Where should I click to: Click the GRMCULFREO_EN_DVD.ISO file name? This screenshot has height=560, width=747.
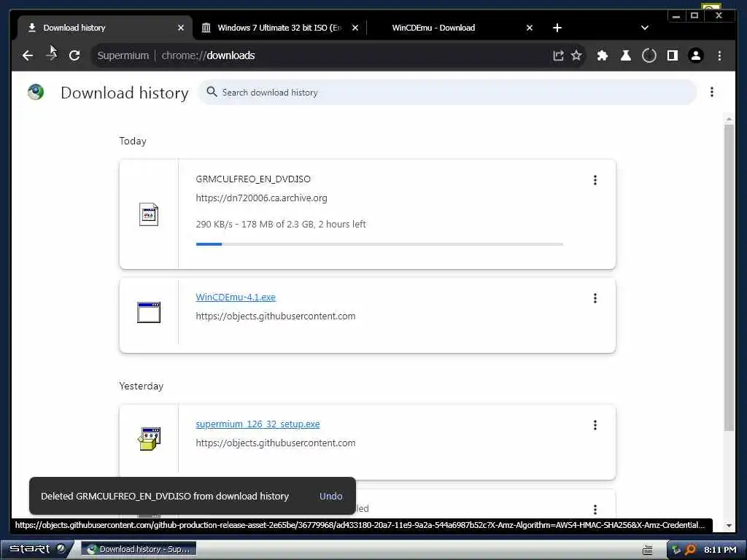tap(253, 179)
